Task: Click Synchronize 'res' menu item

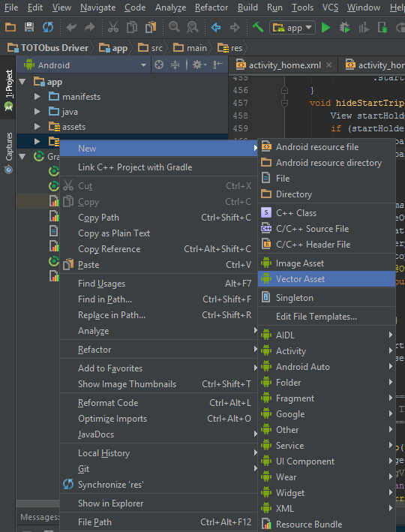Action: [158, 485]
